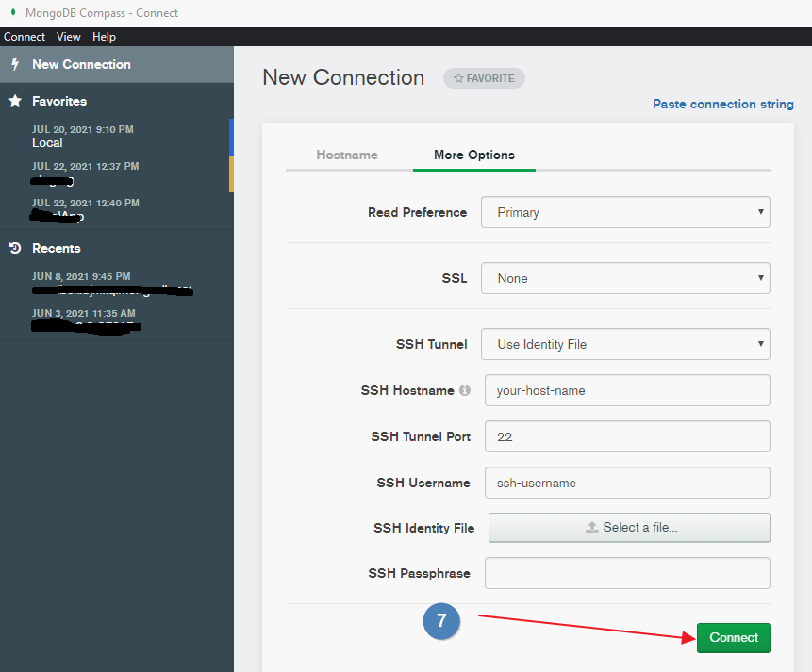Focus the SSH Tunnel Port field

coord(627,436)
